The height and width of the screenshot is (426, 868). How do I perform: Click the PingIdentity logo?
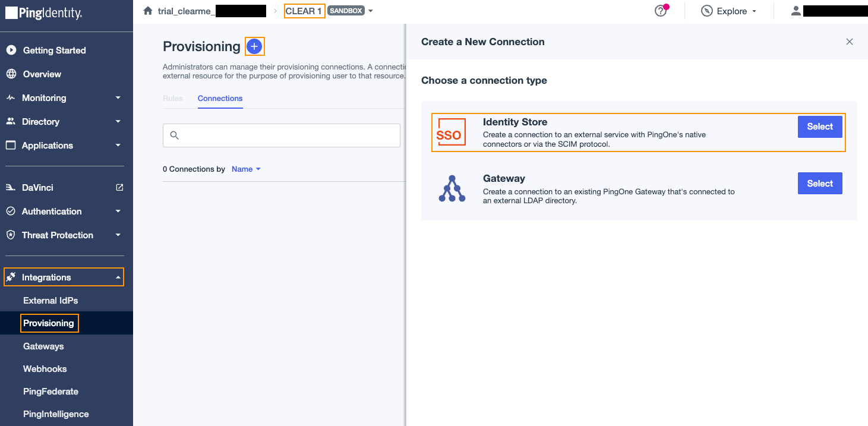tap(44, 12)
